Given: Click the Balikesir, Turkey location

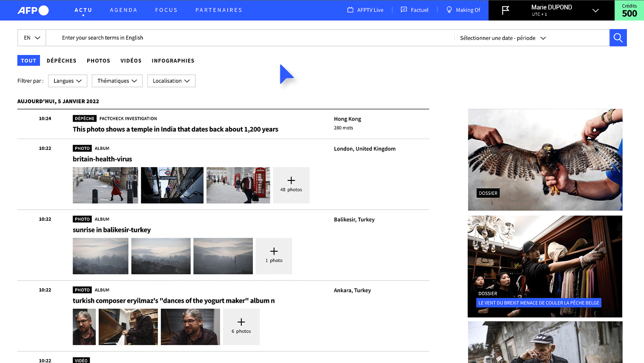Looking at the screenshot, I should pos(354,220).
